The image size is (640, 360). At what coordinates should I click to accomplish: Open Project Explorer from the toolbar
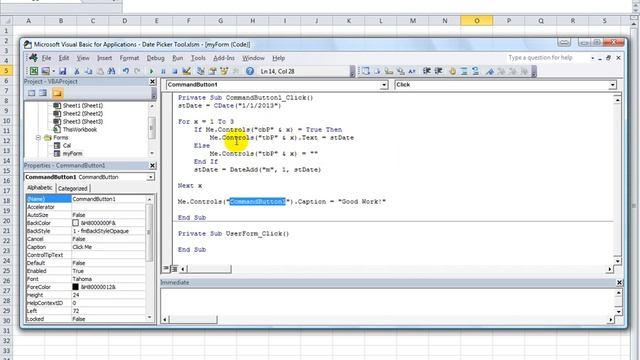pos(201,71)
